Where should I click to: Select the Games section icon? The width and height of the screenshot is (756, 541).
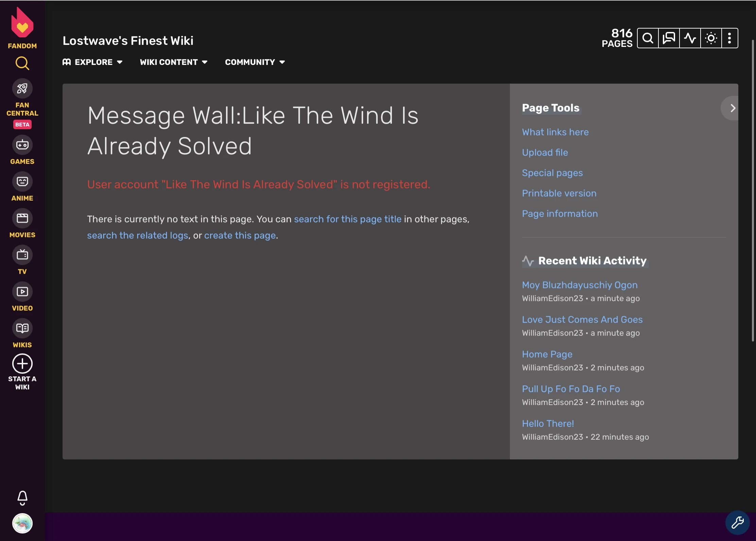click(x=22, y=144)
